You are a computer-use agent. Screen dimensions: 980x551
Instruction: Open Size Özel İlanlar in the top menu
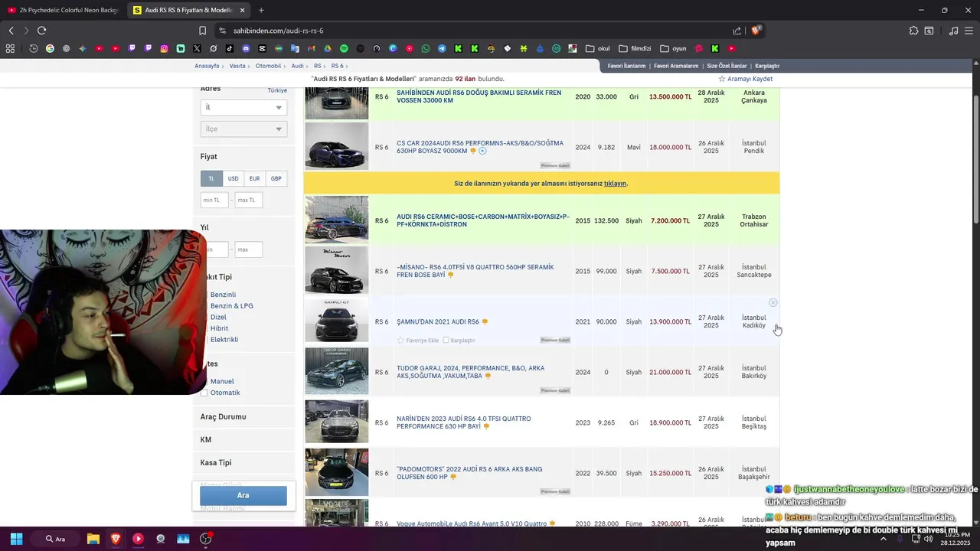pos(727,66)
